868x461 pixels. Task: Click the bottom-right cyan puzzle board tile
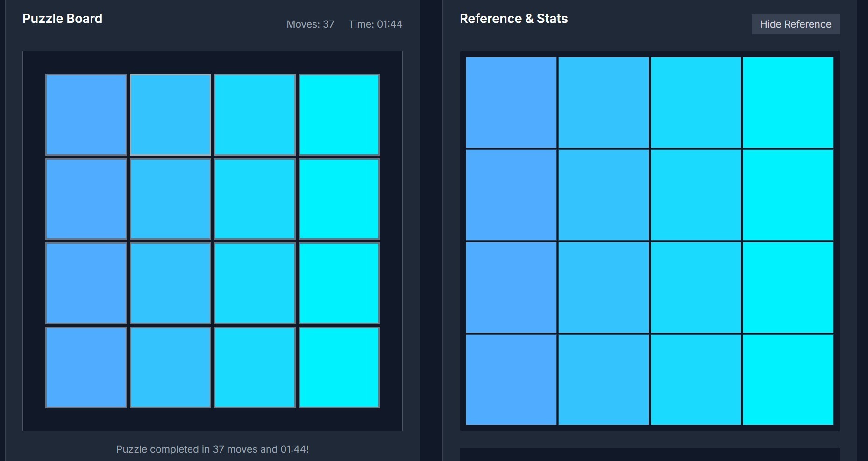[339, 368]
